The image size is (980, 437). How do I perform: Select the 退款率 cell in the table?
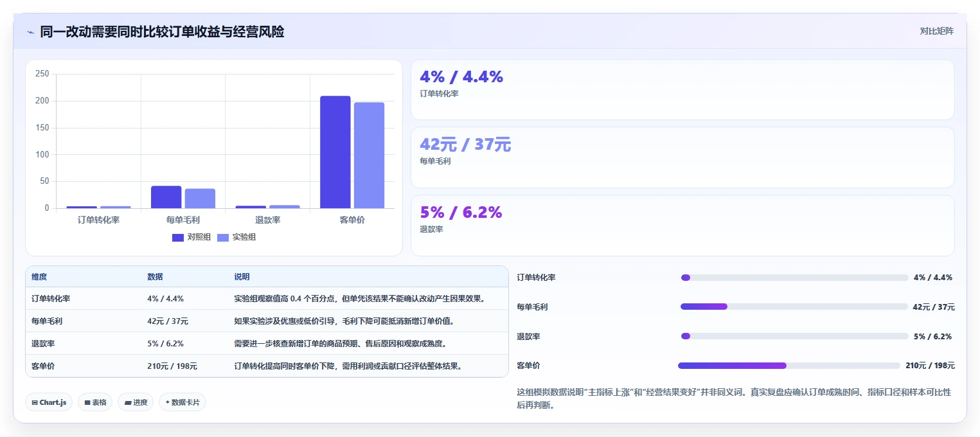pyautogui.click(x=43, y=344)
